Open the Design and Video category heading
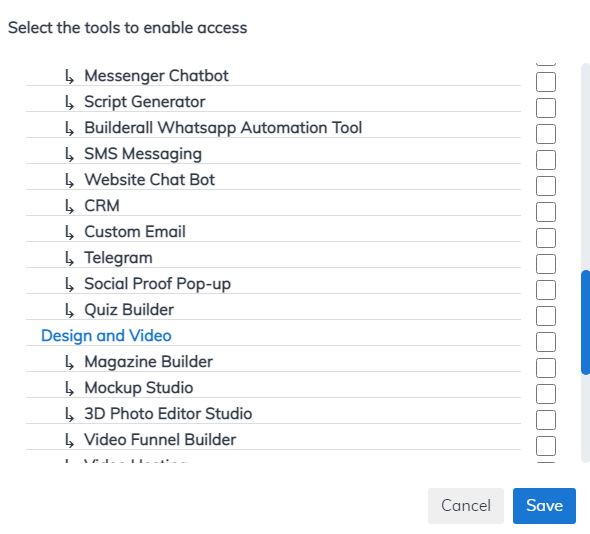Screen dimensions: 590x534 [106, 335]
